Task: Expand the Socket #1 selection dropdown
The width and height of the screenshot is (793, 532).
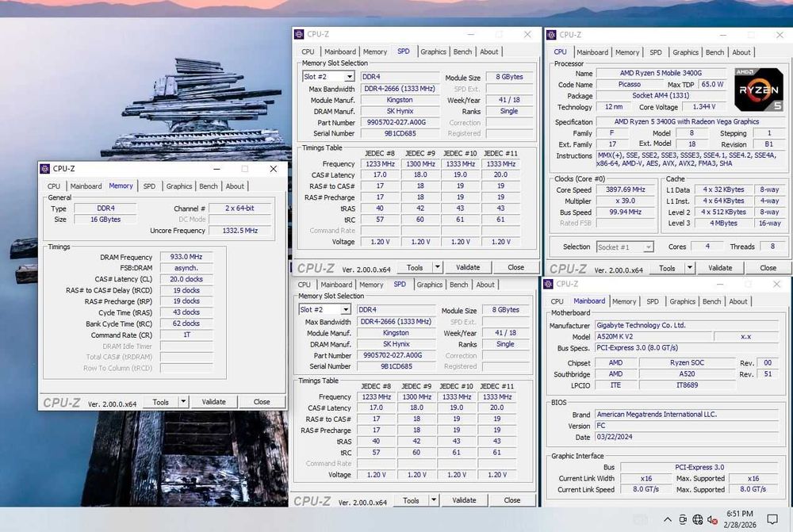Action: pos(649,247)
